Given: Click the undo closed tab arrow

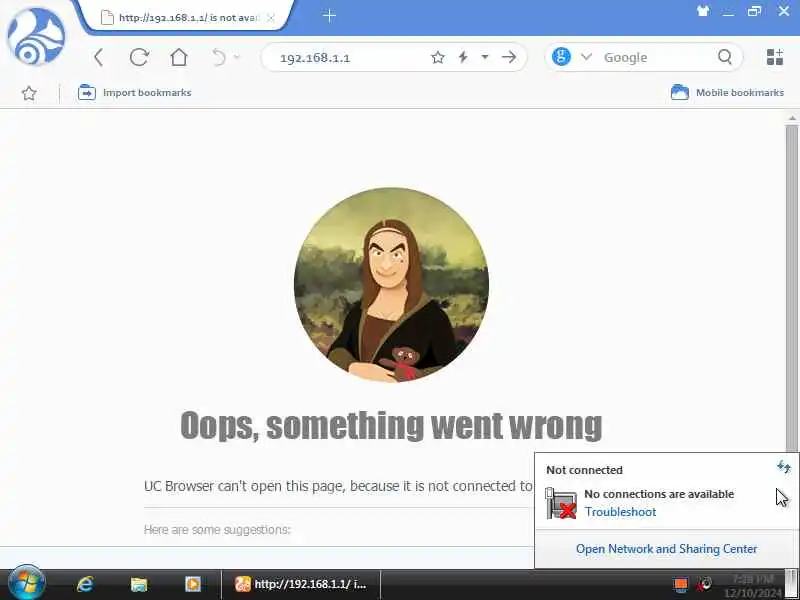Looking at the screenshot, I should [x=219, y=57].
